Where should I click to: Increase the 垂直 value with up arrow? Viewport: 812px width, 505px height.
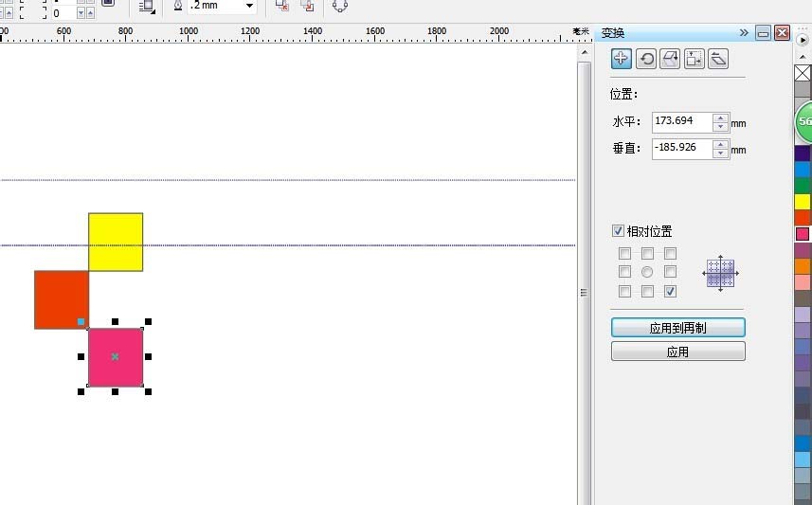(x=720, y=145)
